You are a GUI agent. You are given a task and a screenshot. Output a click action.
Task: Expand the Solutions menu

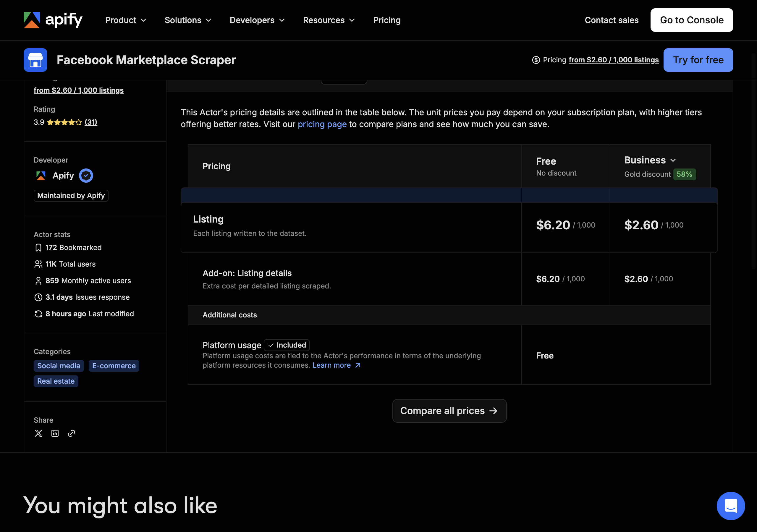pyautogui.click(x=188, y=20)
